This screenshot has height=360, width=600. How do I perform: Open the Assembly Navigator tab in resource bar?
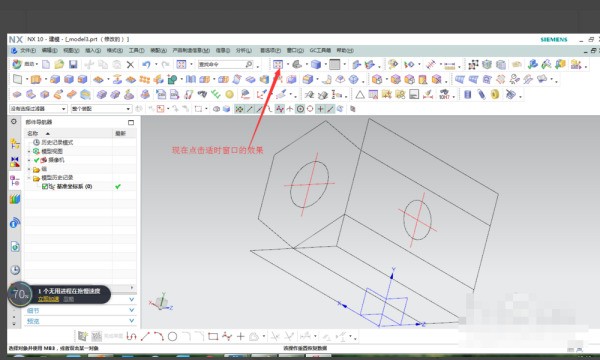(x=15, y=143)
